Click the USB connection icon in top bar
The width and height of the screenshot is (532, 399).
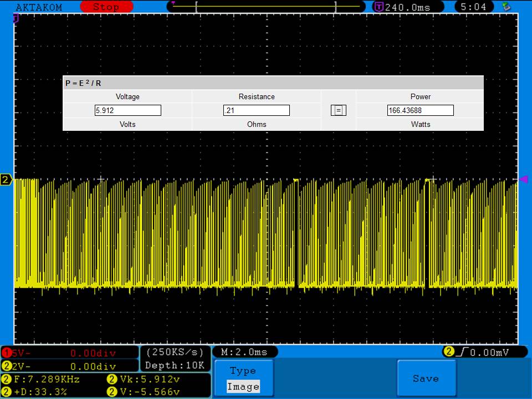point(505,7)
